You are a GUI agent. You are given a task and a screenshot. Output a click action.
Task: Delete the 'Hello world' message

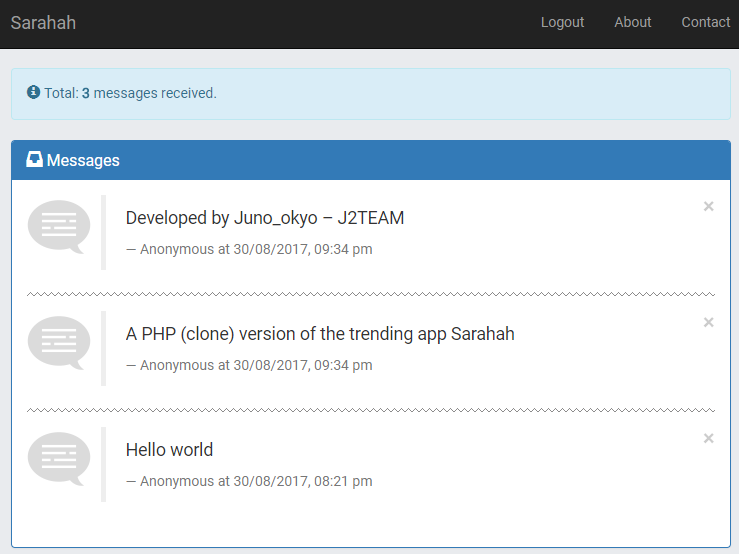pyautogui.click(x=708, y=438)
